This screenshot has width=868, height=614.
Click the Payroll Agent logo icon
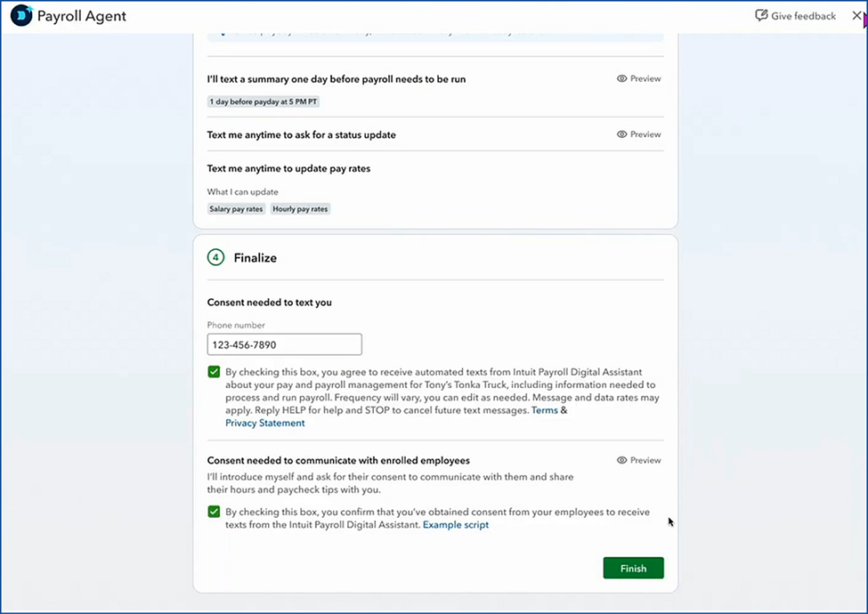pos(21,15)
